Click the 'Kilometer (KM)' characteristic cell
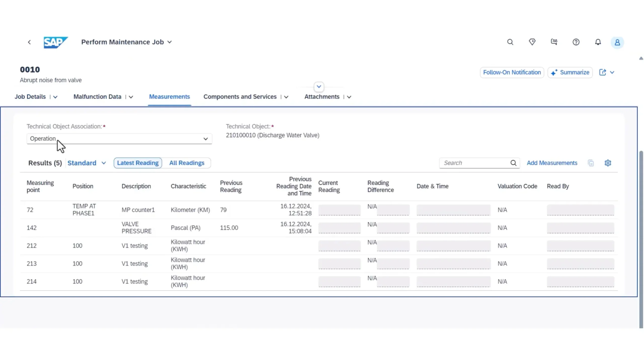644x362 pixels. 190,210
